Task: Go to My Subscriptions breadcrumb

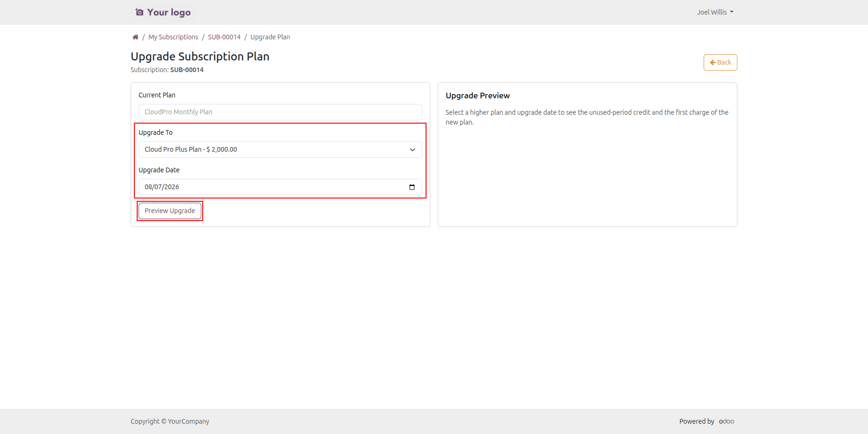Action: tap(173, 37)
